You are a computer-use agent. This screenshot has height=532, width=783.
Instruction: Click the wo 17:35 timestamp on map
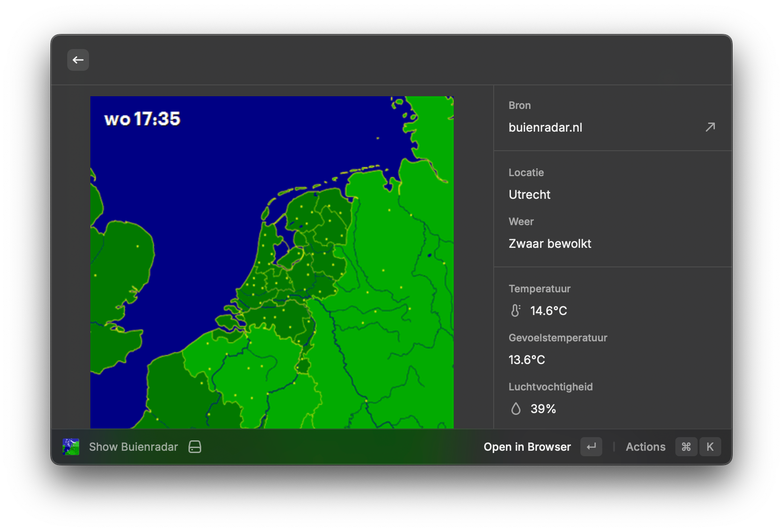(142, 119)
